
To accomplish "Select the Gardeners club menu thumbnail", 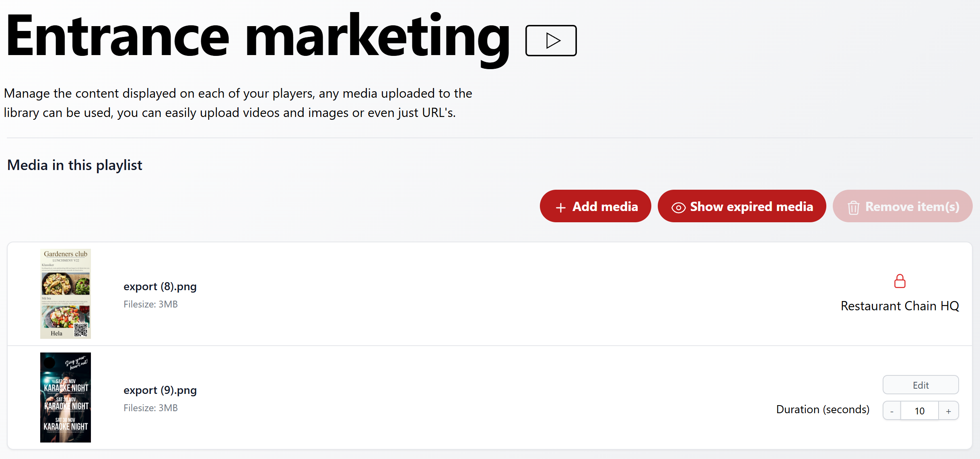I will pos(66,294).
